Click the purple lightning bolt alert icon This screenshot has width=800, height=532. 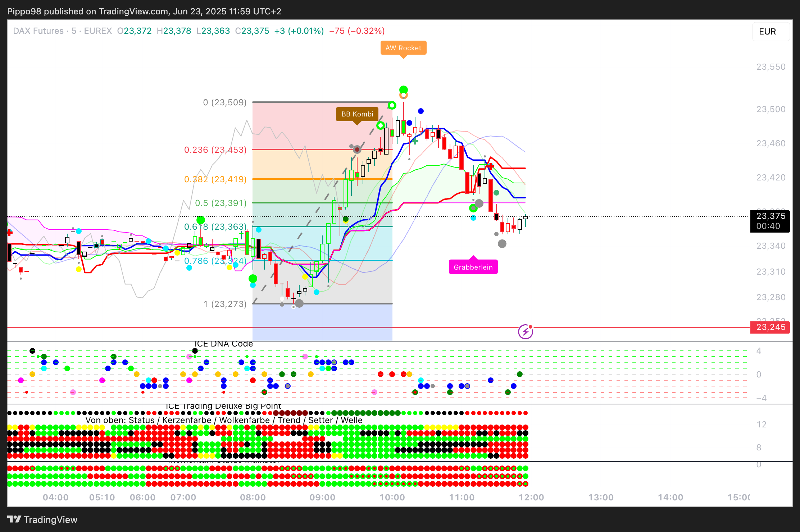[525, 331]
